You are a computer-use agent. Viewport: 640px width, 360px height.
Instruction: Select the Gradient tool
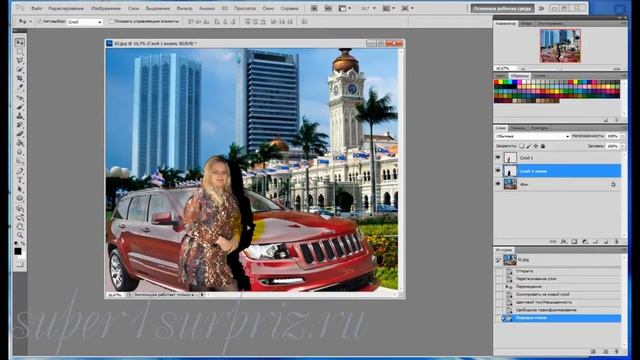(20, 143)
